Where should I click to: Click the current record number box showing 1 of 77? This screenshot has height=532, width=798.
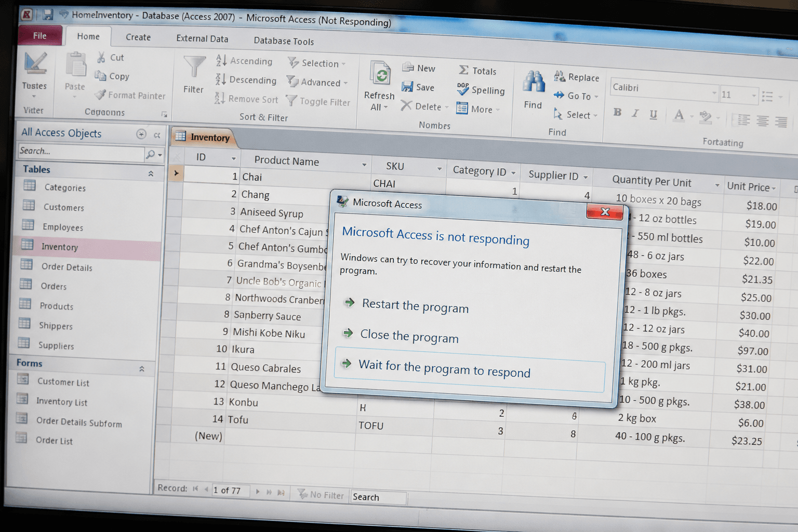click(230, 490)
